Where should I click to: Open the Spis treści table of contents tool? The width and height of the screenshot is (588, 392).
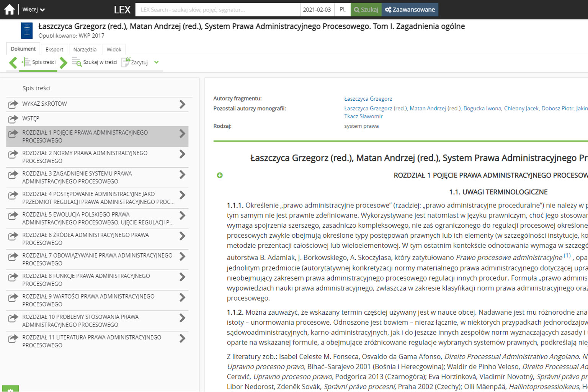tap(39, 62)
